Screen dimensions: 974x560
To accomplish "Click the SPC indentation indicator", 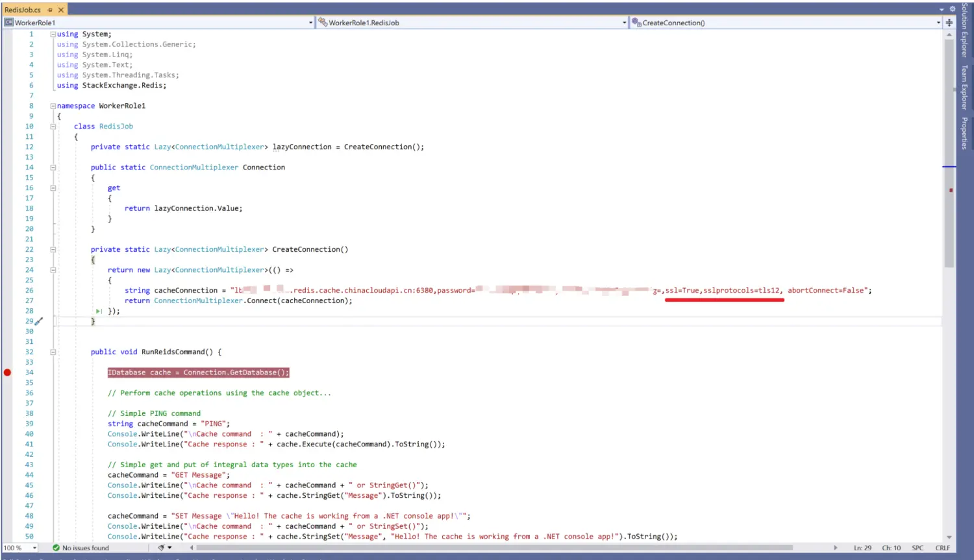I will click(918, 548).
